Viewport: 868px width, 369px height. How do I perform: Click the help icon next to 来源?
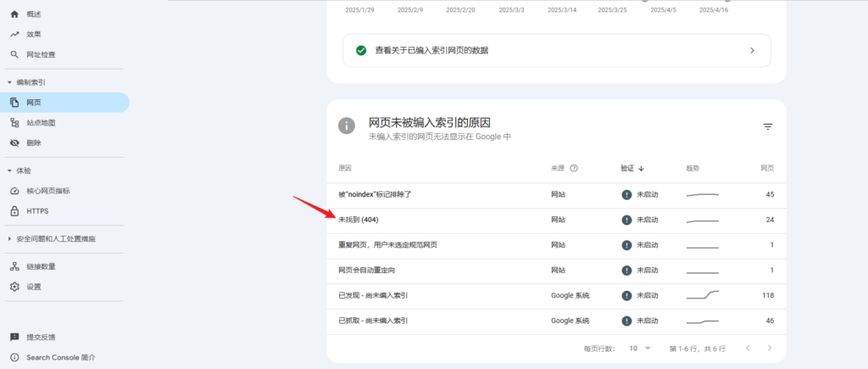[574, 169]
